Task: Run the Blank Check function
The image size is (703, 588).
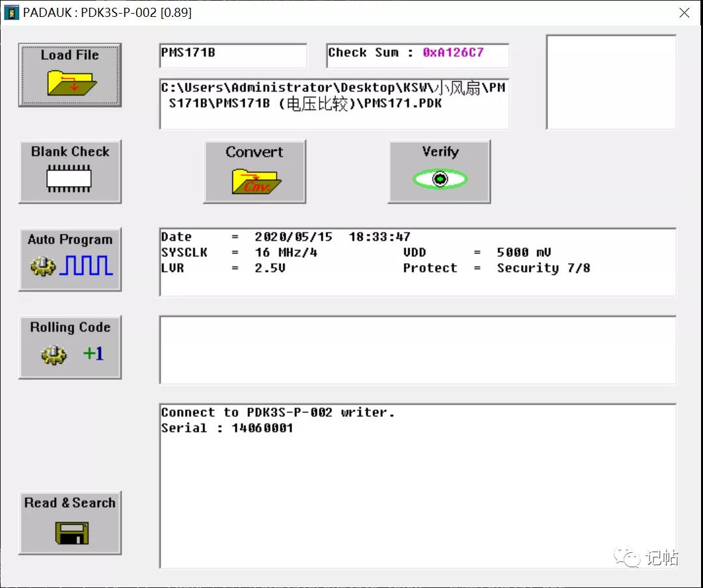Action: 70,171
